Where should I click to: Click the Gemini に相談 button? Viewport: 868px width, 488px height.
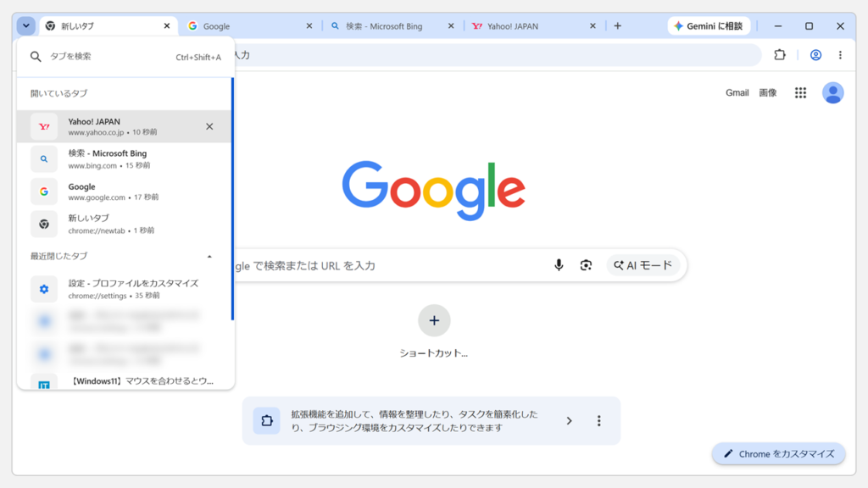point(709,26)
